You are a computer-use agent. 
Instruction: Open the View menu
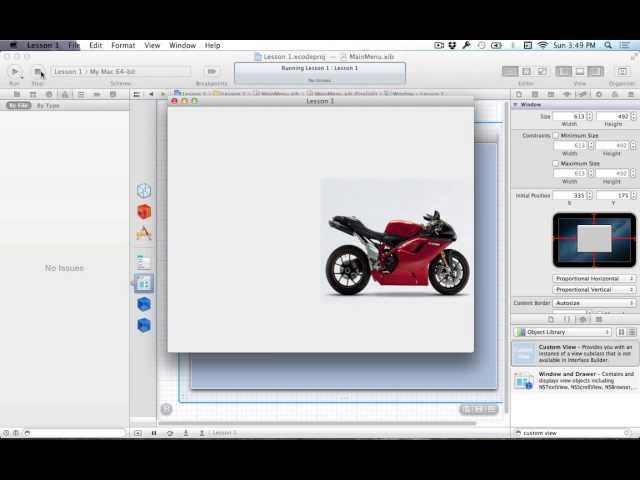click(x=152, y=45)
